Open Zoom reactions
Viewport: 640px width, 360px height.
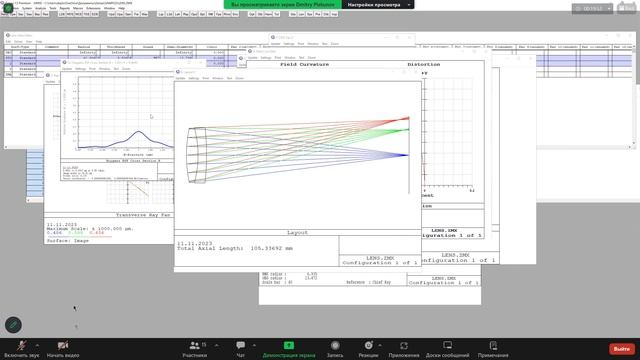click(368, 349)
